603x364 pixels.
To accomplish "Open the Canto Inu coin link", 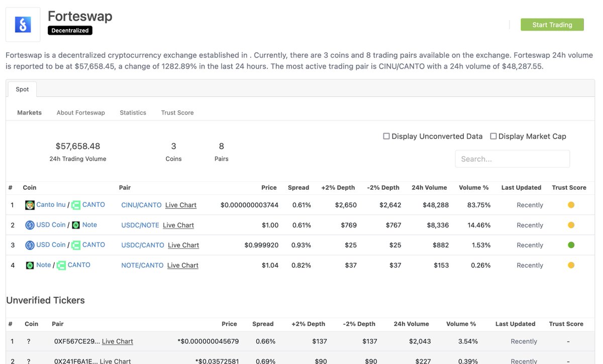I will click(51, 205).
